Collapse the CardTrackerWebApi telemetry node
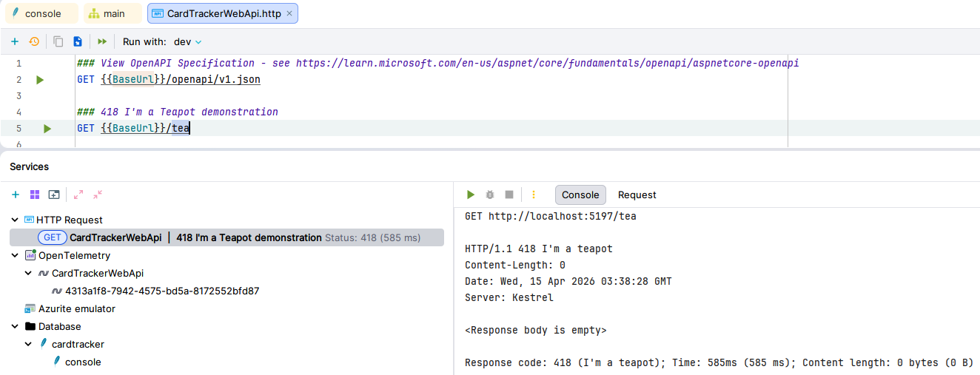The width and height of the screenshot is (980, 375). point(29,273)
